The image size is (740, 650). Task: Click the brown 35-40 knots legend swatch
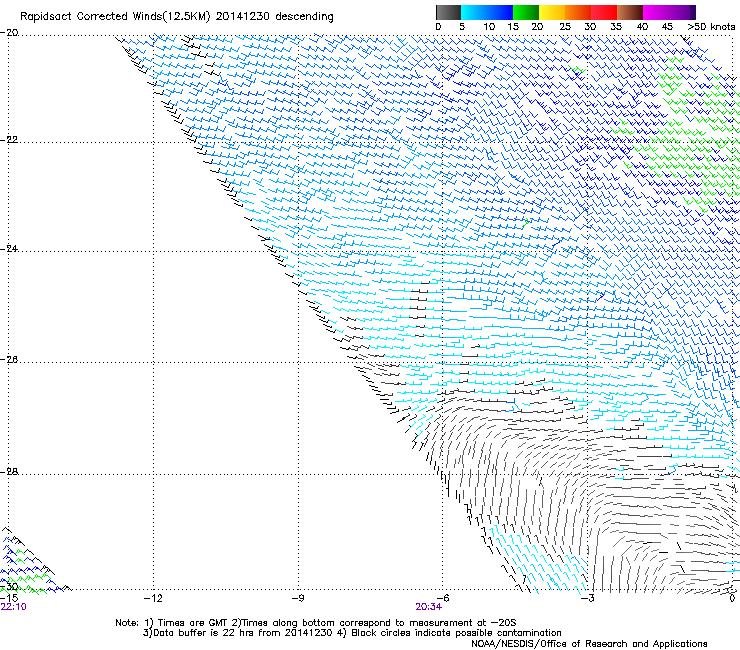coord(630,12)
